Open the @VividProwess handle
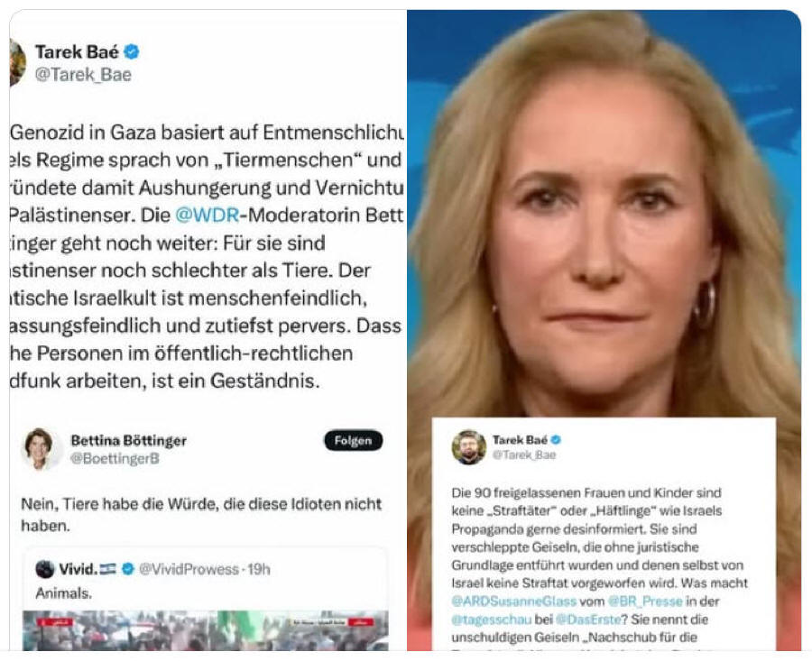This screenshot has width=812, height=661. point(189,569)
